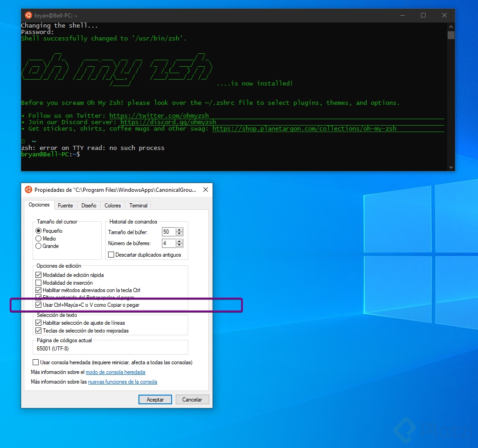Maximize the bryan@Bell-PC terminal window
Image resolution: width=478 pixels, height=448 pixels.
tap(423, 15)
